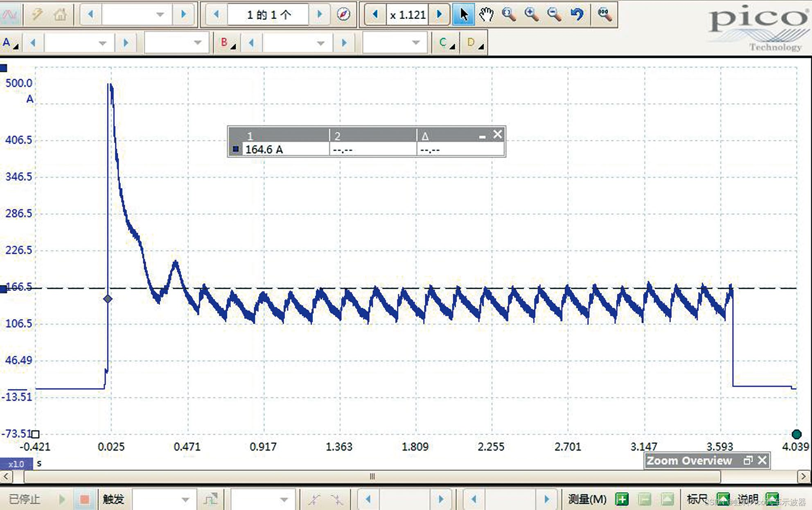Click the trigger diamond marker on waveform
Image resolution: width=812 pixels, height=510 pixels.
pos(108,299)
